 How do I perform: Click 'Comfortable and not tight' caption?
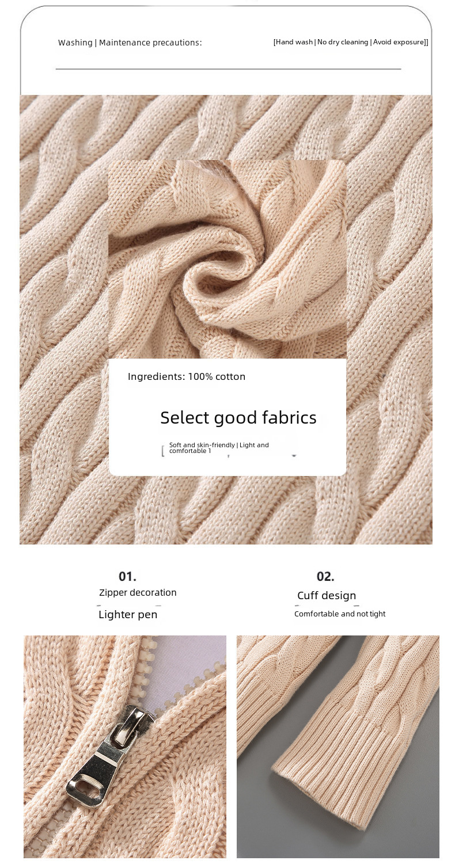pyautogui.click(x=340, y=614)
